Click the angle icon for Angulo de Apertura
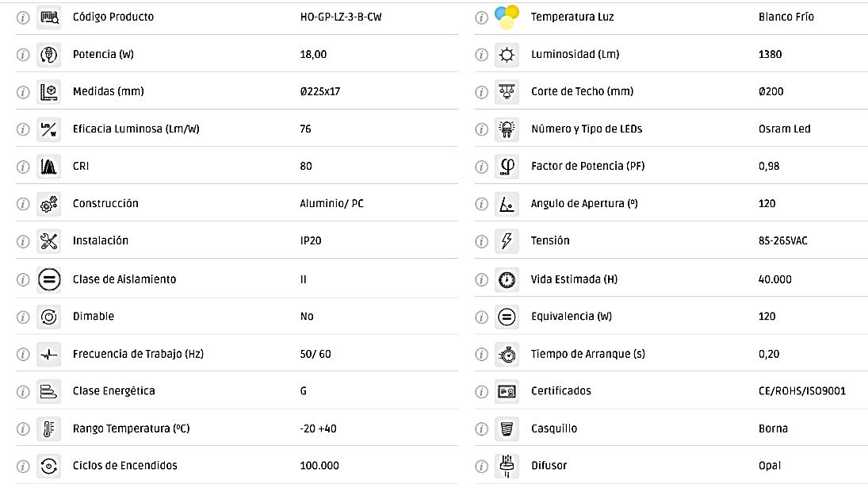Screen dimensions: 868x488 coord(507,204)
